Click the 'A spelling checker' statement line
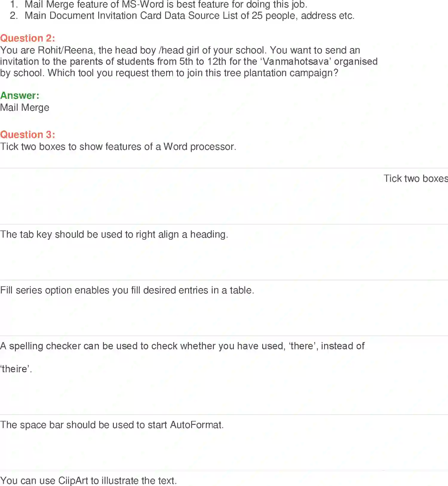 pyautogui.click(x=182, y=346)
